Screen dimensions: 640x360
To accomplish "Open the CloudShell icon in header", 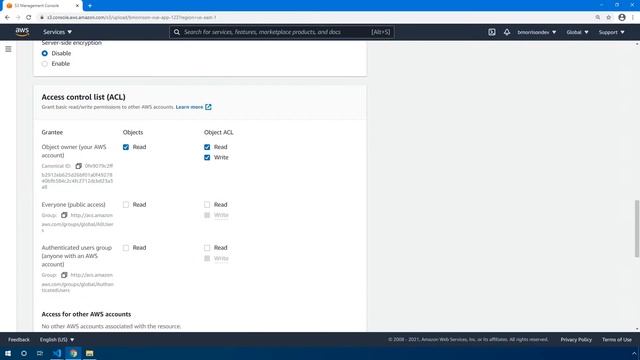I will pos(491,32).
